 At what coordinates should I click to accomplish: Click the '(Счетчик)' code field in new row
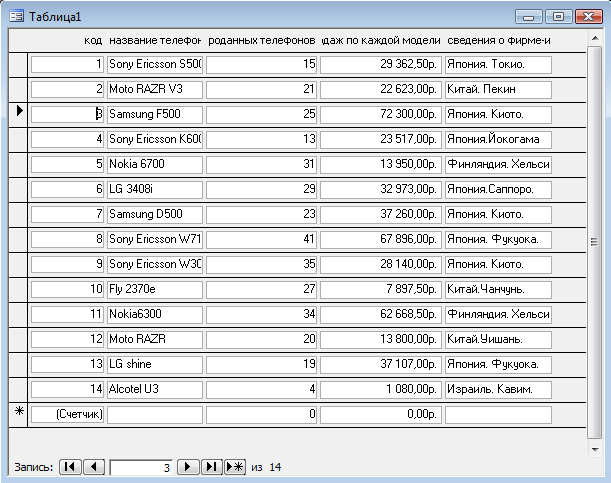pos(67,414)
